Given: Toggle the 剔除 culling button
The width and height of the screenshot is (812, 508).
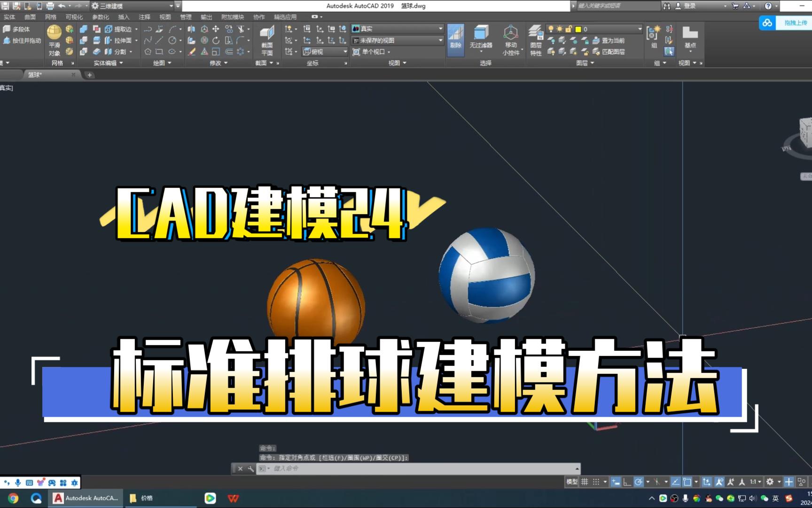Looking at the screenshot, I should 455,40.
